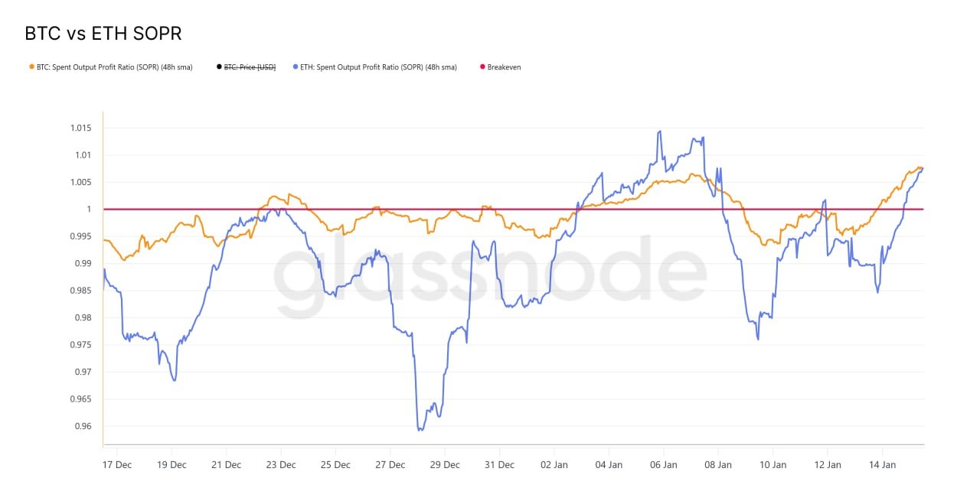980x501 pixels.
Task: Toggle the ETH SOPR (48h sma) legend label
Action: (x=378, y=67)
